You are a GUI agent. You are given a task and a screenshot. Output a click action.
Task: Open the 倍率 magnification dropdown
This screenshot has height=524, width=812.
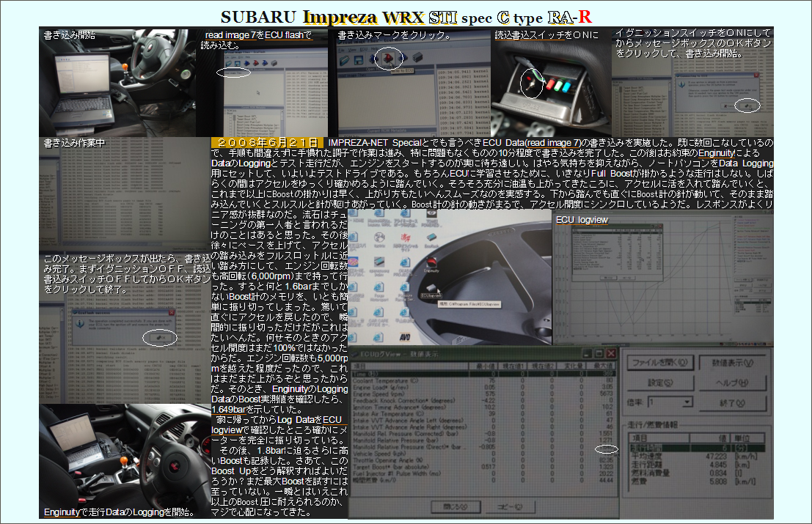click(x=687, y=402)
